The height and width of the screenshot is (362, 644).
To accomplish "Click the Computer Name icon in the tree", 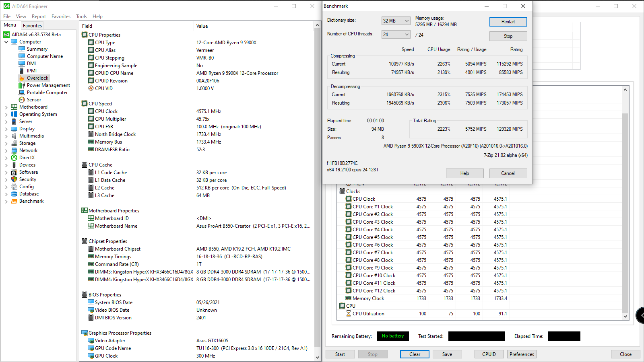I will point(22,56).
